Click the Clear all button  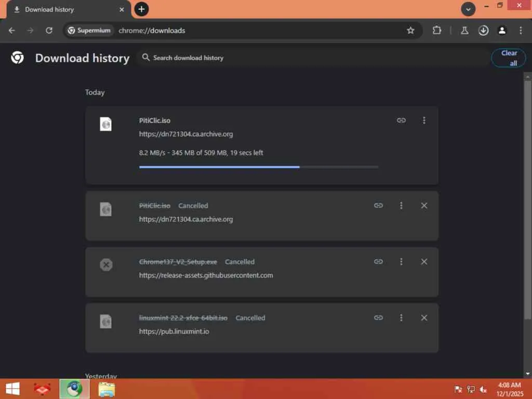point(509,58)
